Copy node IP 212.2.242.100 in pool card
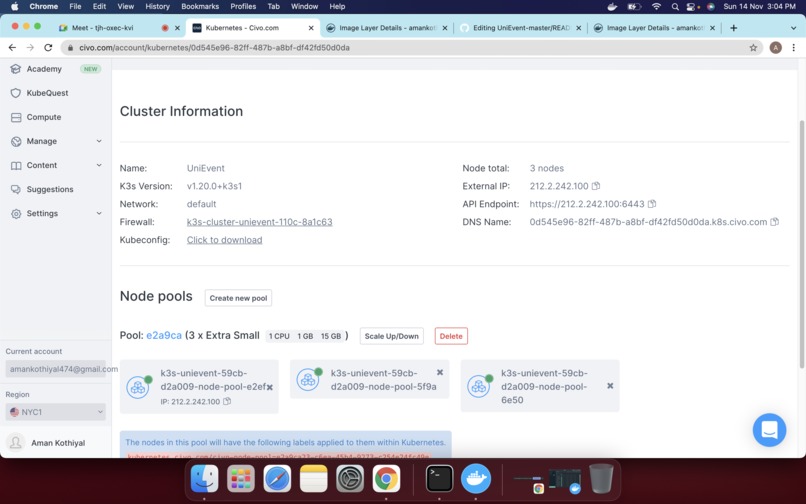This screenshot has width=806, height=504. pyautogui.click(x=227, y=401)
